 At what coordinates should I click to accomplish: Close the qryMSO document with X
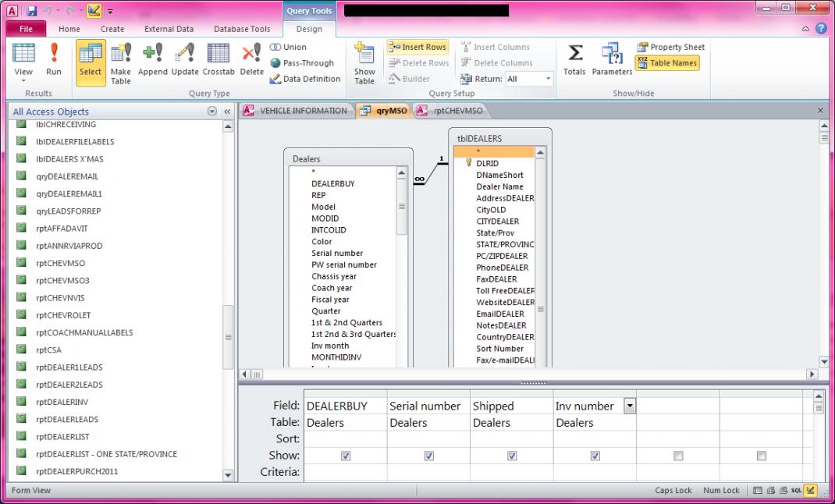(820, 110)
